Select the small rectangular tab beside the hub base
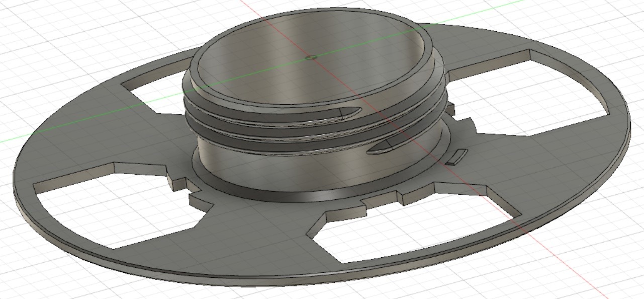Image resolution: width=644 pixels, height=299 pixels. click(x=456, y=157)
